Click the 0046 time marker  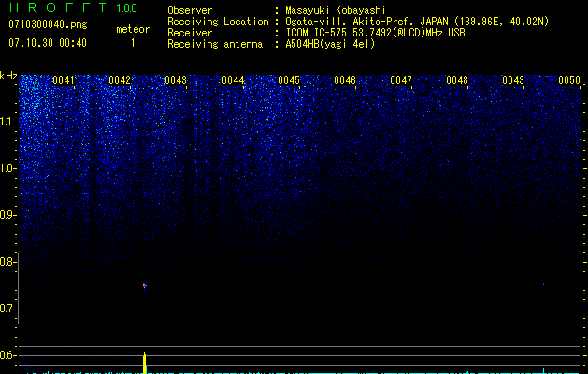coord(345,80)
